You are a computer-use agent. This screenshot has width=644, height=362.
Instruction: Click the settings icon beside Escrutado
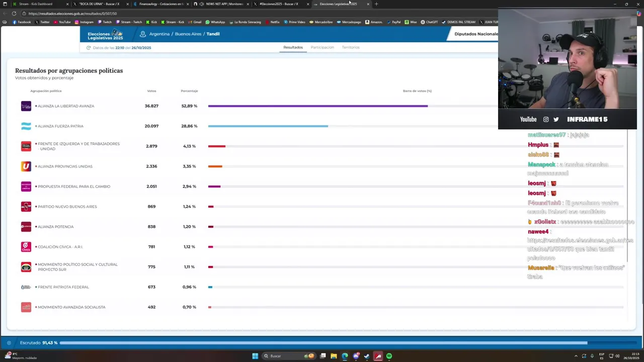coord(9,343)
